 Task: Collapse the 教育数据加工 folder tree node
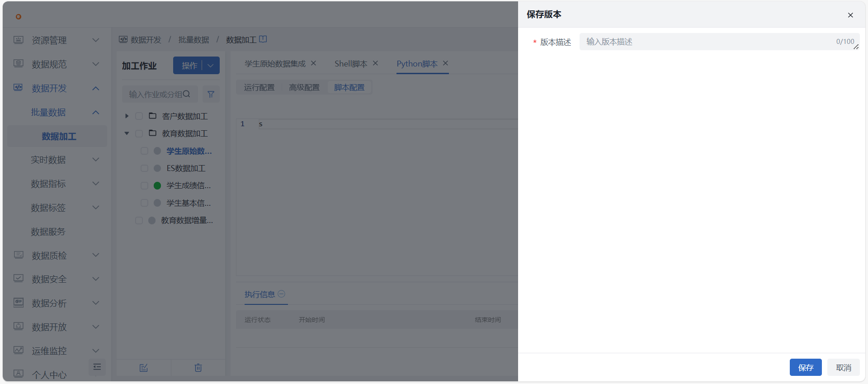127,133
